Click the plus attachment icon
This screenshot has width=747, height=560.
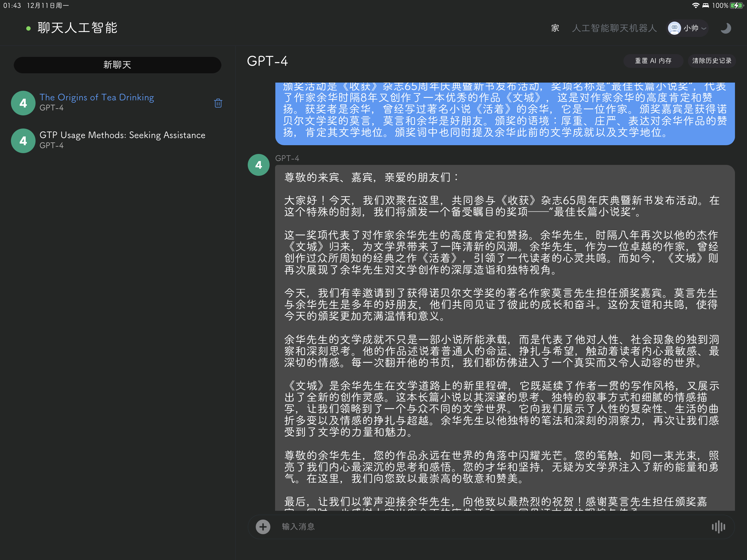point(263,527)
